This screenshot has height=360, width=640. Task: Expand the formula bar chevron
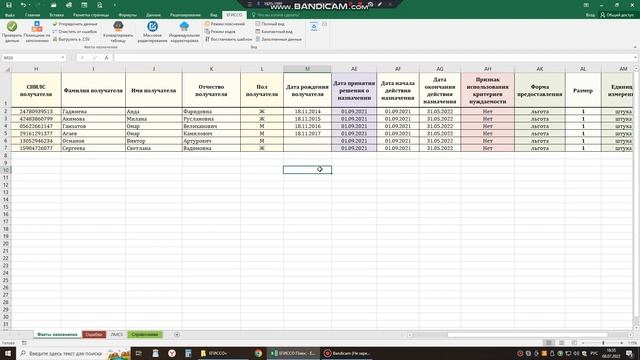636,58
